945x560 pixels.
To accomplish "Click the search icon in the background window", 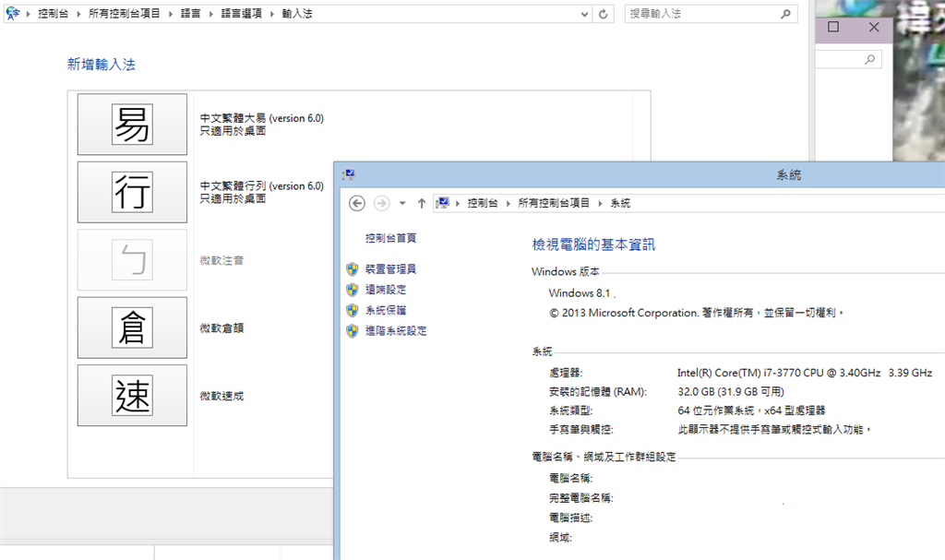I will pyautogui.click(x=869, y=59).
